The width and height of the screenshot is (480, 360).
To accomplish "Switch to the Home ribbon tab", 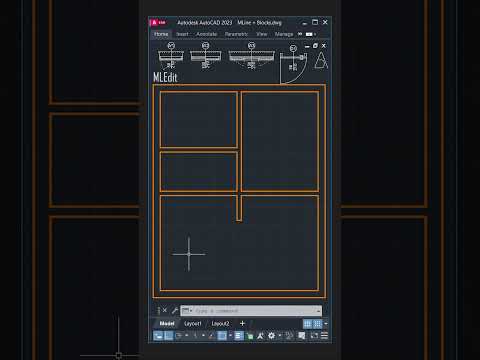I will [161, 34].
